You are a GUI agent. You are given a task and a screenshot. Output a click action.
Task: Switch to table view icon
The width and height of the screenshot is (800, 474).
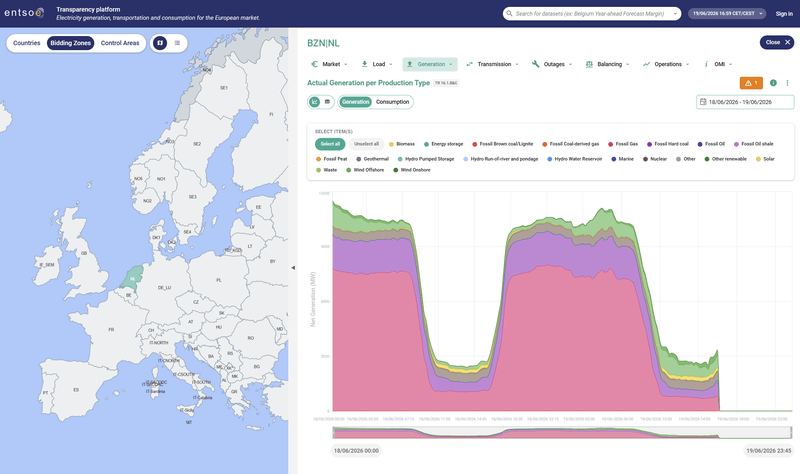coord(327,102)
